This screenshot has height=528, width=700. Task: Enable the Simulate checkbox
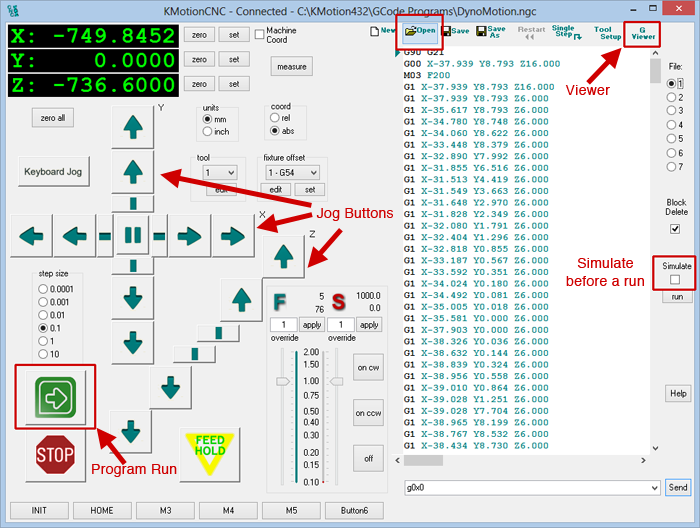tap(675, 280)
